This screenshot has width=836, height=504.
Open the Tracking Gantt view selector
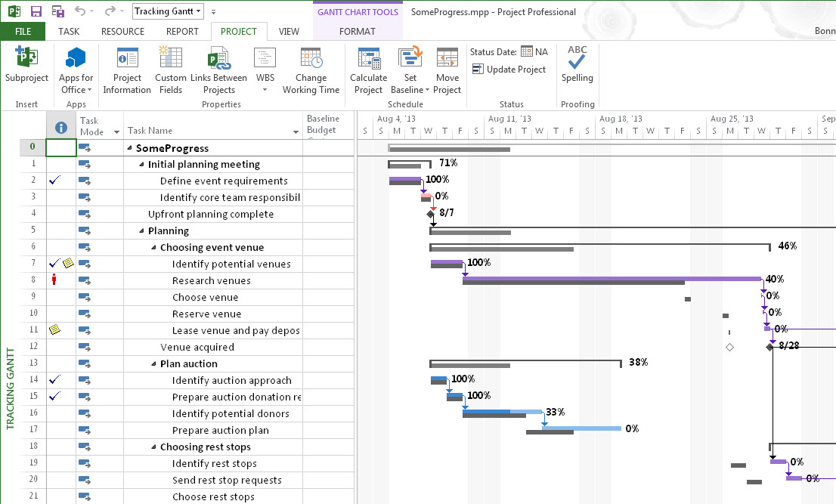[167, 11]
